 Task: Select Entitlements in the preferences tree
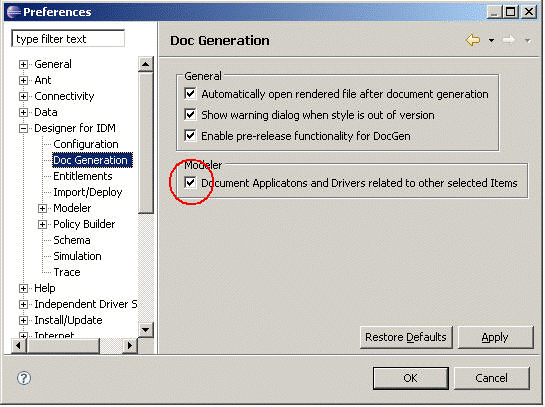click(x=83, y=176)
